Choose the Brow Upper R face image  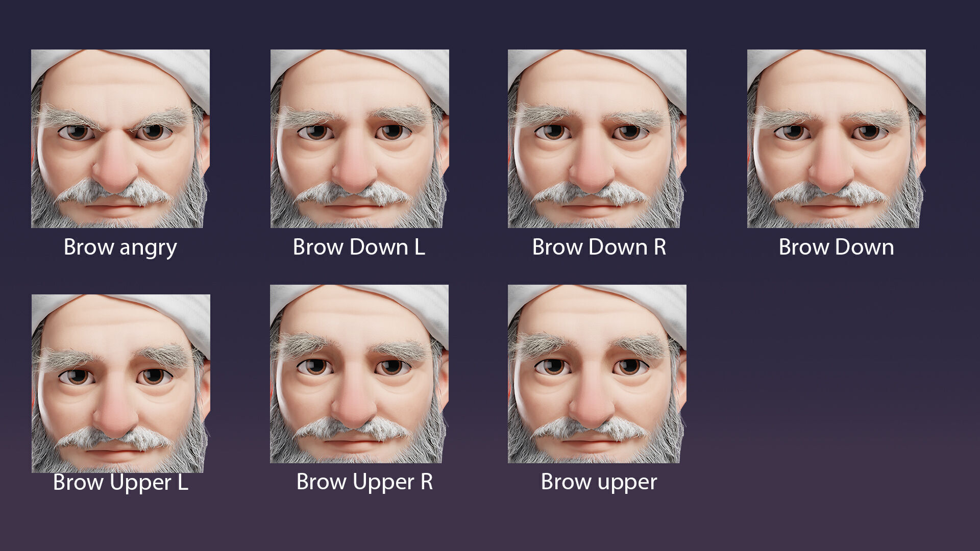click(359, 373)
